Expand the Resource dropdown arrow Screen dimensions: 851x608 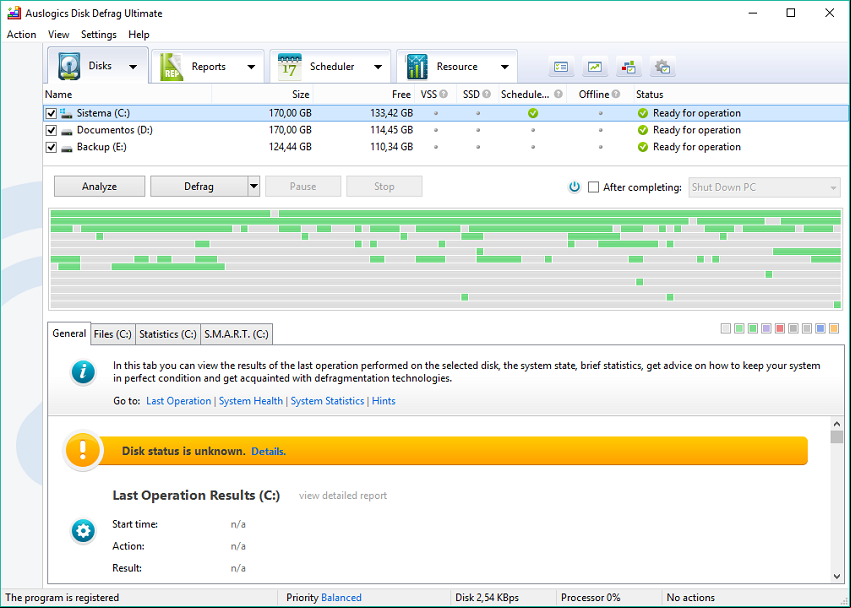point(505,67)
